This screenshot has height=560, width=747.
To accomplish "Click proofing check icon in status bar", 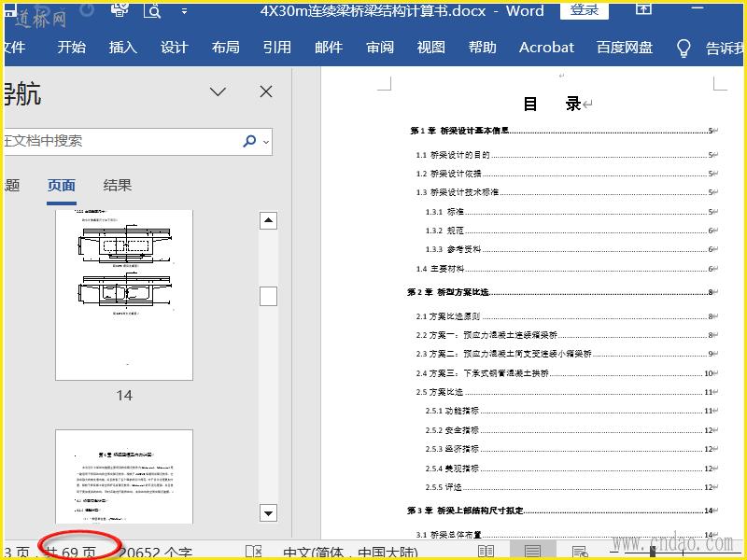I will tap(253, 551).
